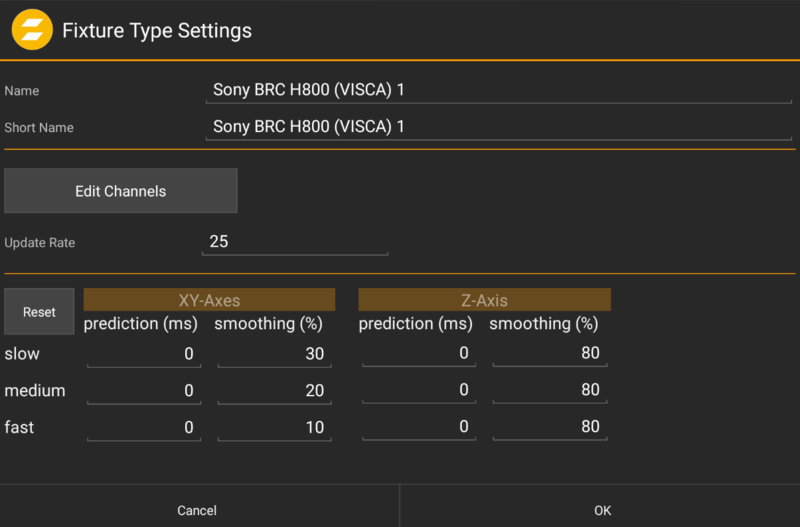Image resolution: width=800 pixels, height=527 pixels.
Task: Edit medium Z-Axis prediction value
Action: [419, 390]
